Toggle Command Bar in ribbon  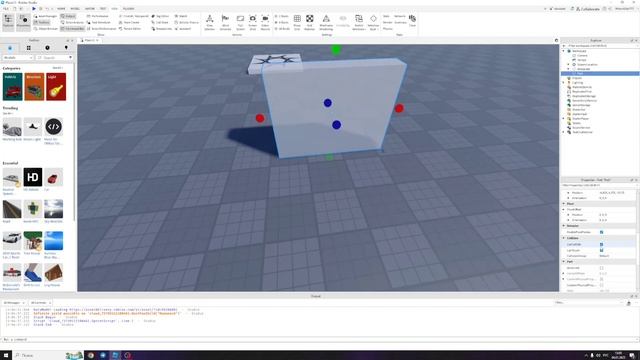[x=73, y=29]
